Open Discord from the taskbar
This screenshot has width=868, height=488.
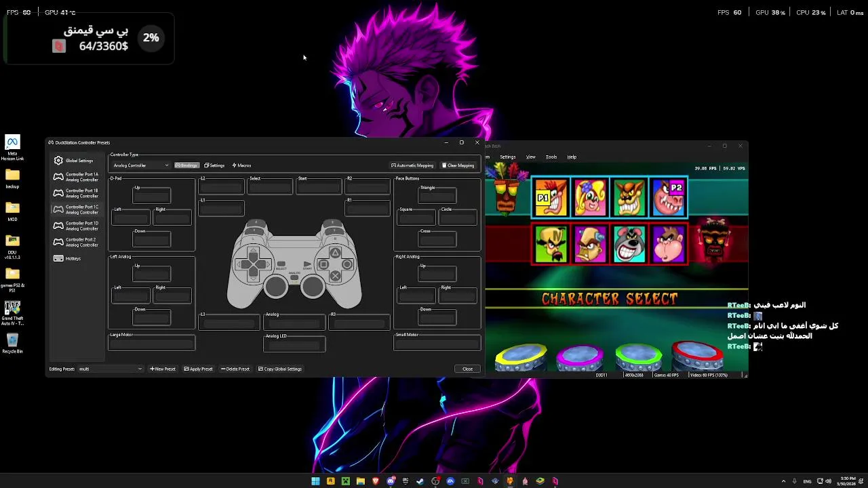[x=391, y=481]
